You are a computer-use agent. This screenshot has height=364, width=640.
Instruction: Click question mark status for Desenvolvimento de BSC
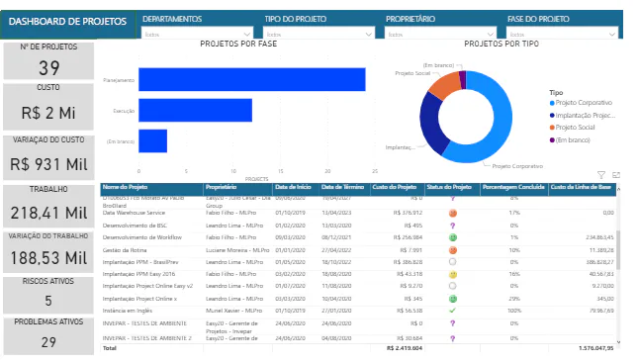[x=452, y=226]
